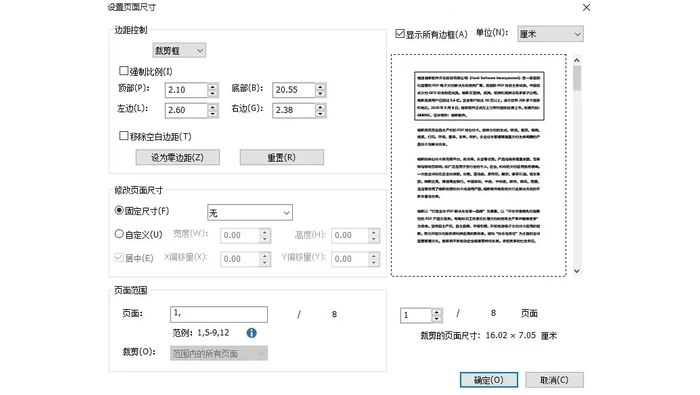Click the Y偏移量(Y) stepper down arrow

[x=374, y=262]
